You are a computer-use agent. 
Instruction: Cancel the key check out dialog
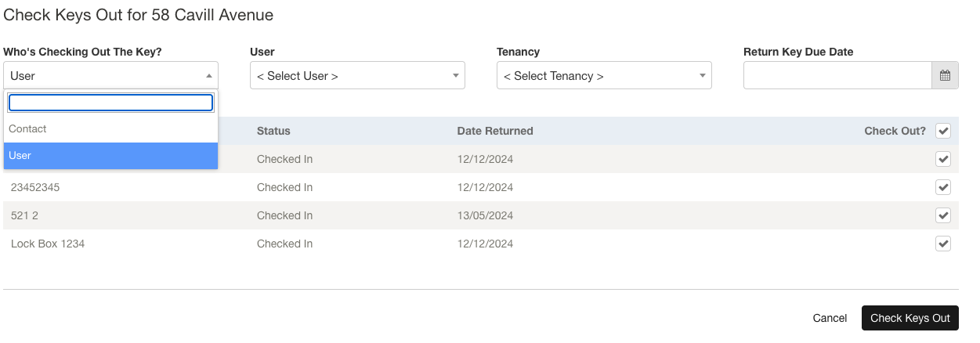(x=830, y=318)
